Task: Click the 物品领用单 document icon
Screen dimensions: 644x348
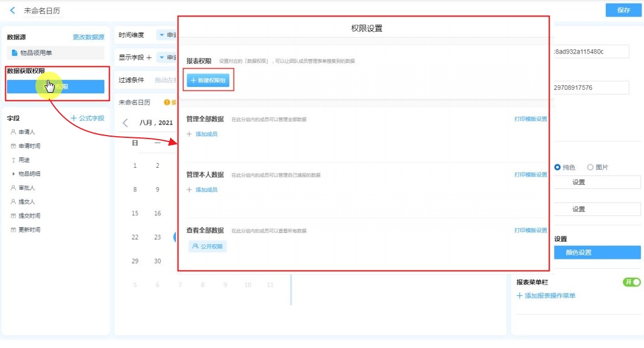Action: [x=15, y=53]
